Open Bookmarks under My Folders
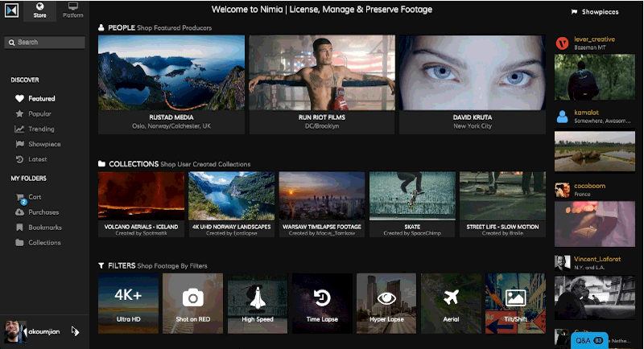The height and width of the screenshot is (349, 644). [x=45, y=228]
